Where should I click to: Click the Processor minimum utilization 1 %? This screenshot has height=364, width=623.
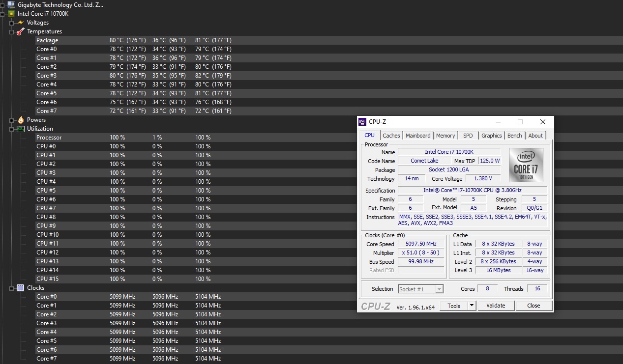(x=157, y=138)
